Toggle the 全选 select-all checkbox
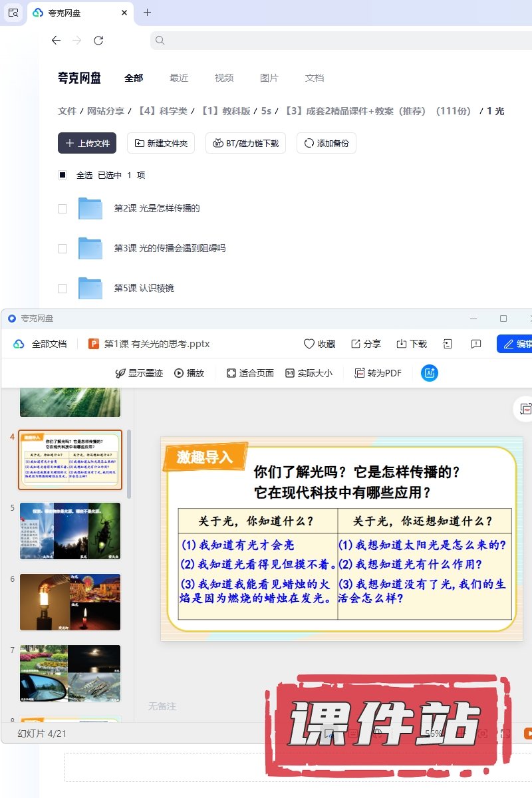Image resolution: width=532 pixels, height=798 pixels. [x=63, y=176]
